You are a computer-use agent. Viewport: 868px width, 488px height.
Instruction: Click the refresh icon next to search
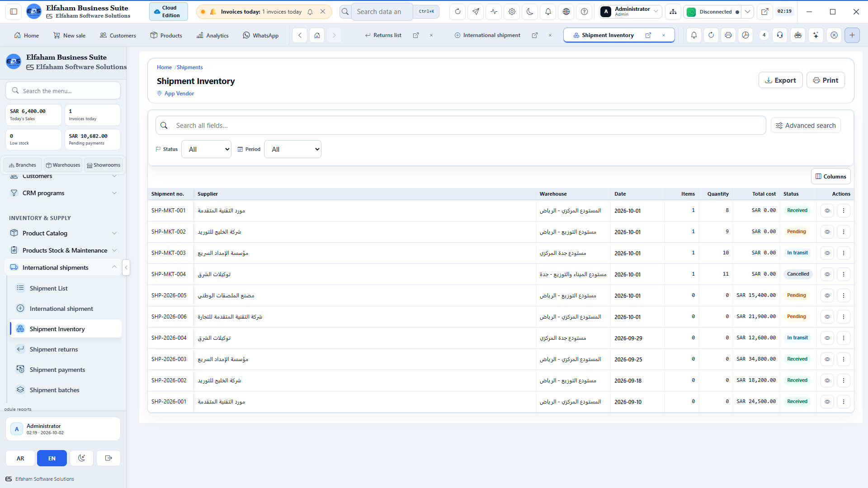click(458, 12)
